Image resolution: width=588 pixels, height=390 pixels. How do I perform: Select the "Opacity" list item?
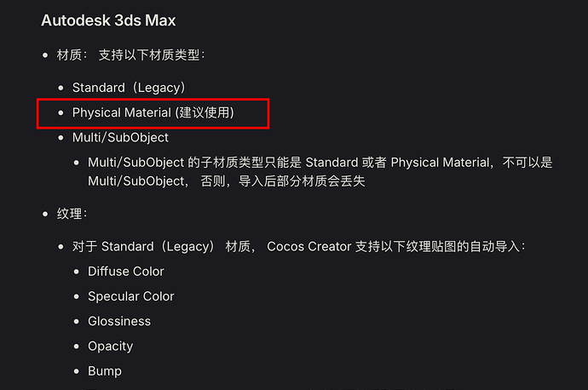pyautogui.click(x=111, y=347)
